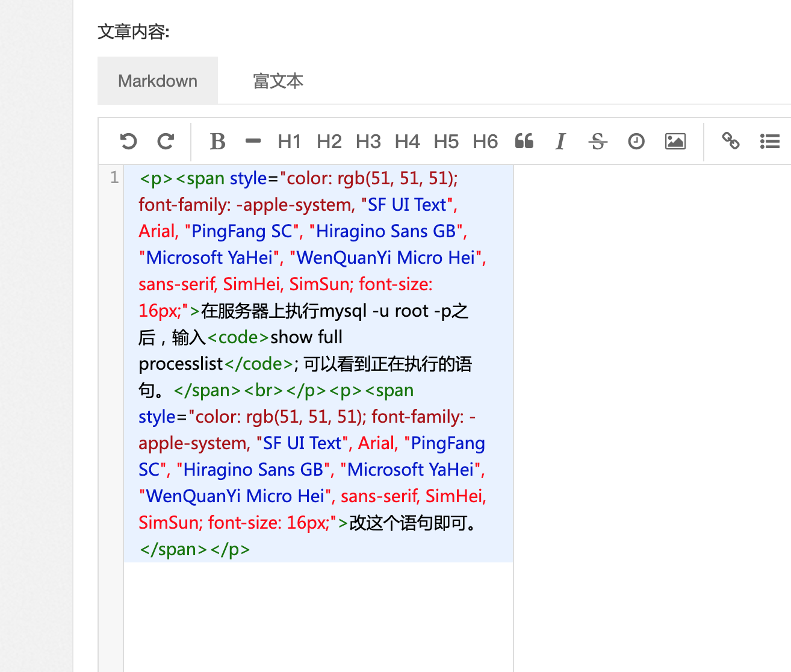Screen dimensions: 791x672
Task: Insert a hyperlink using the chain icon
Action: click(x=731, y=141)
